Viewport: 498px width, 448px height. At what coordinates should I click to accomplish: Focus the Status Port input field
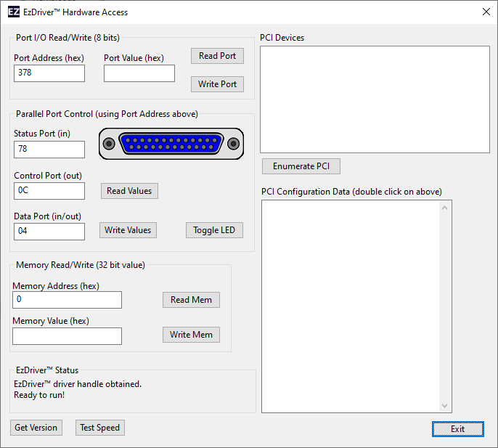click(49, 150)
